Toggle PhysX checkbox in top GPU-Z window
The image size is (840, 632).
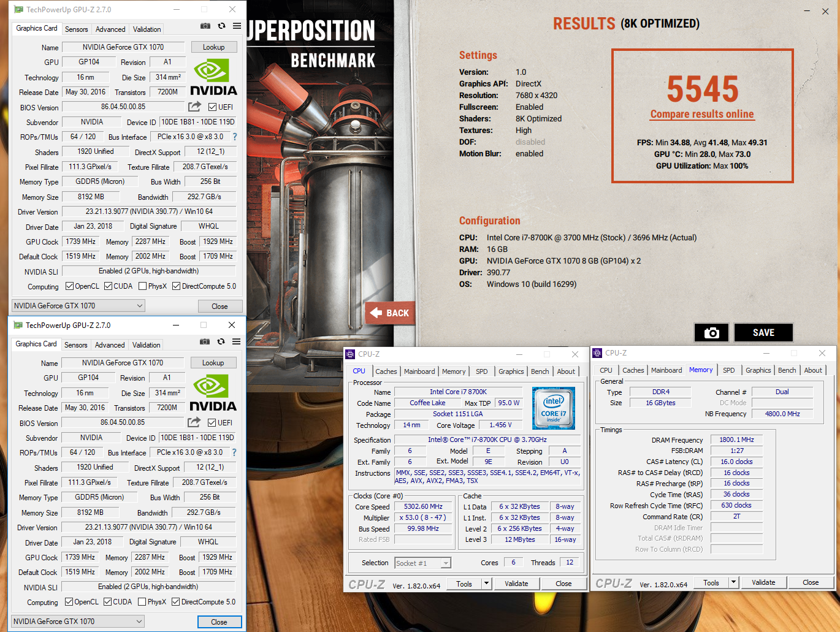pos(142,286)
